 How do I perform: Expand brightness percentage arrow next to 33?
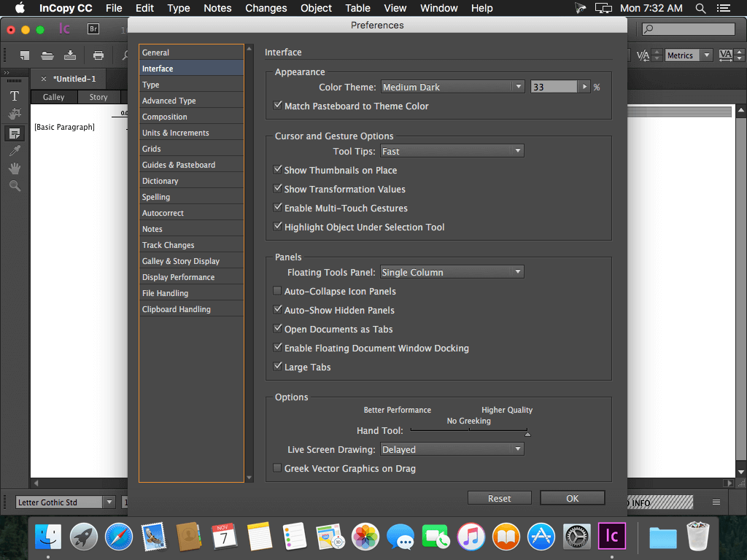tap(584, 87)
